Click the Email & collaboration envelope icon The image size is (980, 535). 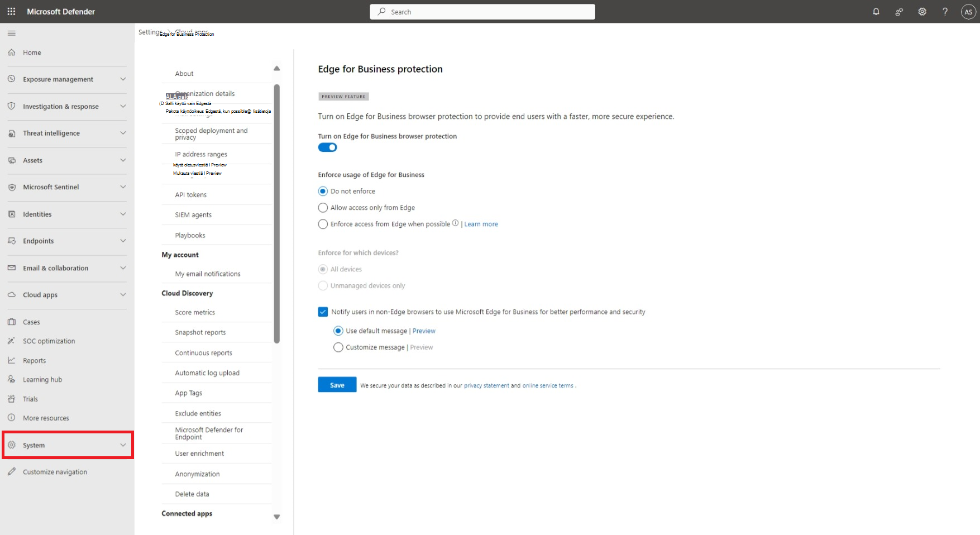point(11,268)
